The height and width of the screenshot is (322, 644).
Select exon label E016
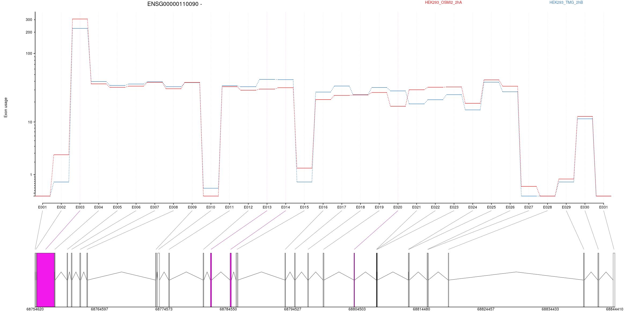click(323, 207)
